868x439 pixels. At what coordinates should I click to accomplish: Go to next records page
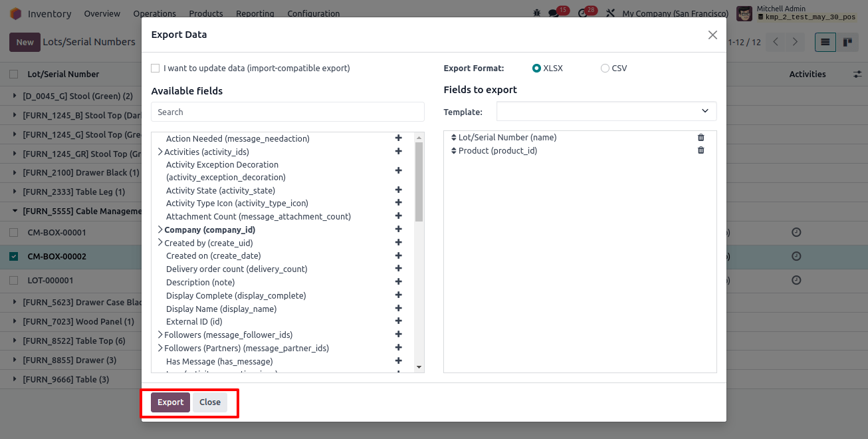coord(795,42)
